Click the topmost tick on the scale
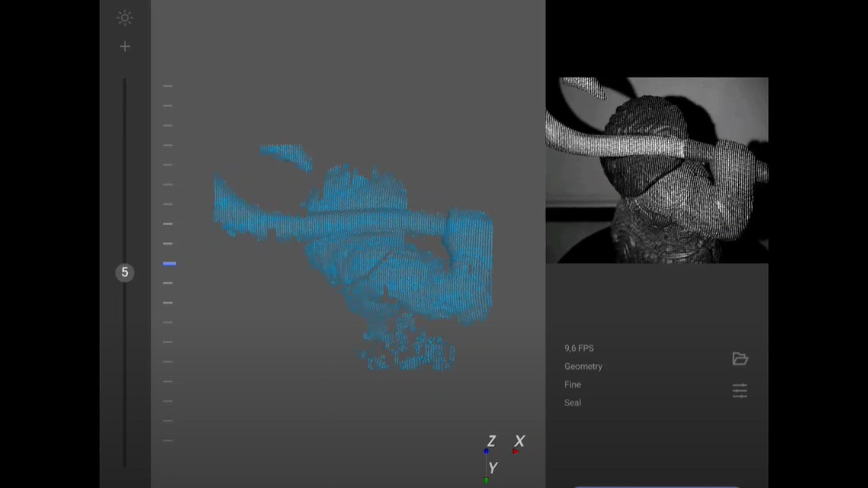The width and height of the screenshot is (868, 488). [x=168, y=86]
